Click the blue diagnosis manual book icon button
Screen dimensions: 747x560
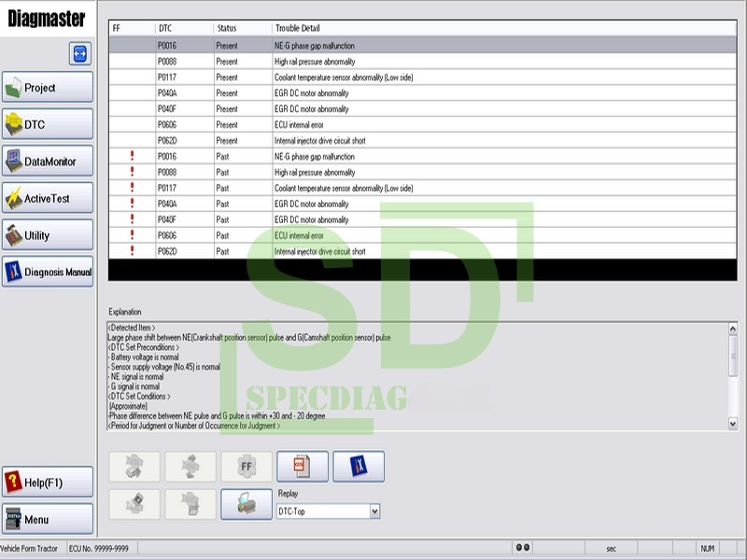[x=359, y=467]
